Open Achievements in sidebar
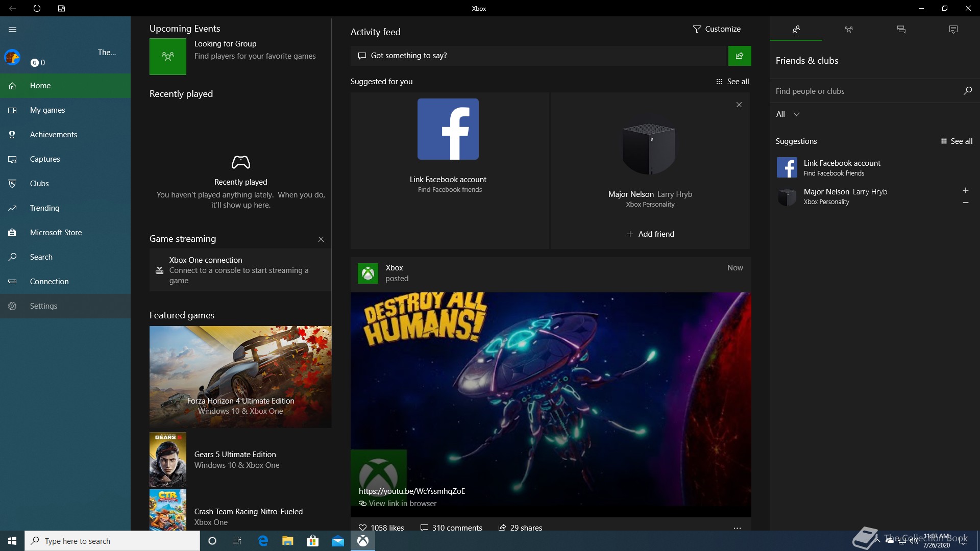This screenshot has width=980, height=551. pos(65,135)
